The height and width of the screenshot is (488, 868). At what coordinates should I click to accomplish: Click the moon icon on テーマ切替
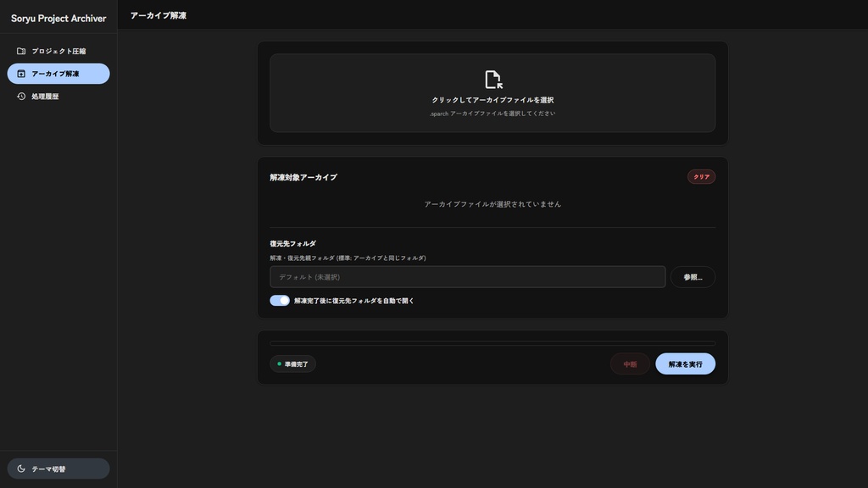[21, 469]
